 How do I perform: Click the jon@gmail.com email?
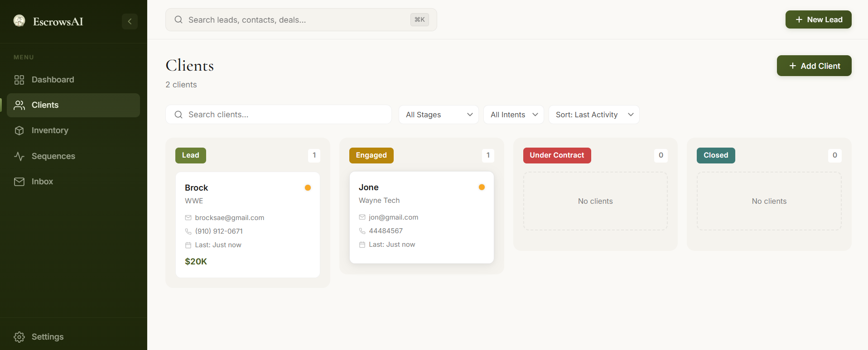394,217
